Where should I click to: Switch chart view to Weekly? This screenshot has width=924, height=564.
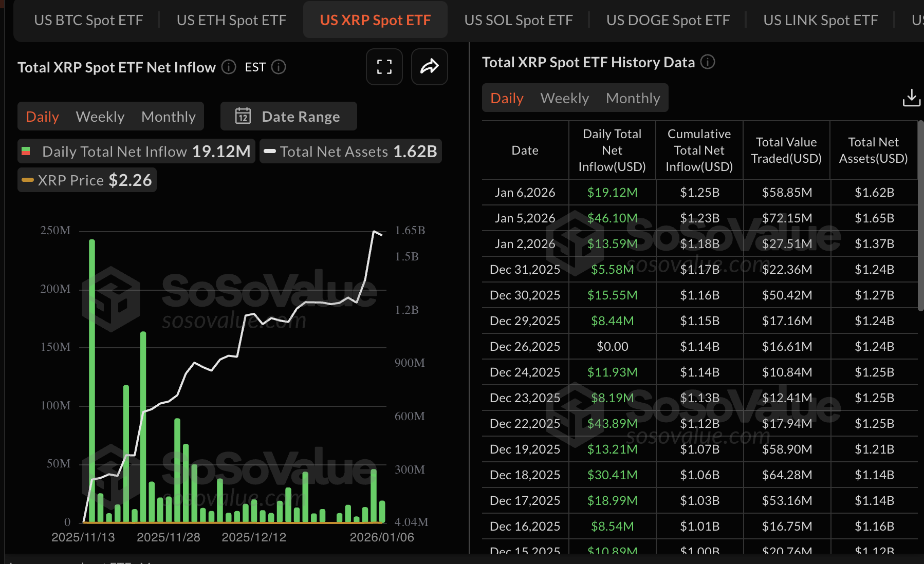click(100, 116)
